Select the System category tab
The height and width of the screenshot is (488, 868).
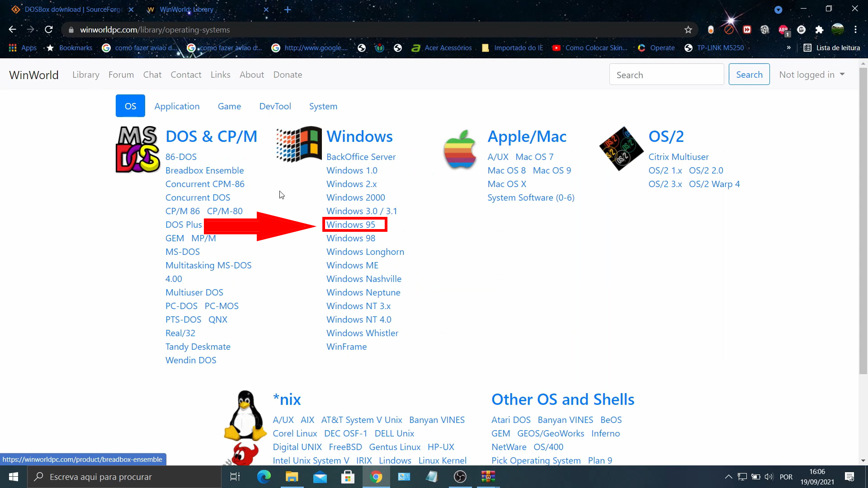(x=323, y=106)
